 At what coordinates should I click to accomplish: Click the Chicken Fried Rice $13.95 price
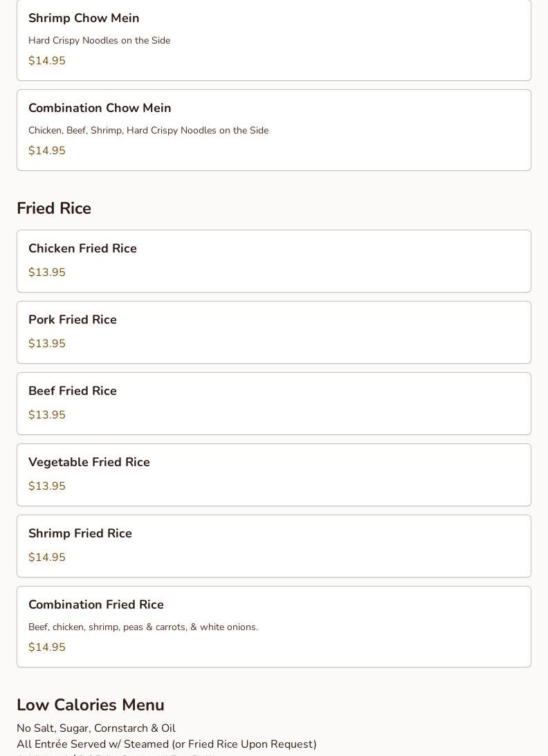(x=47, y=273)
